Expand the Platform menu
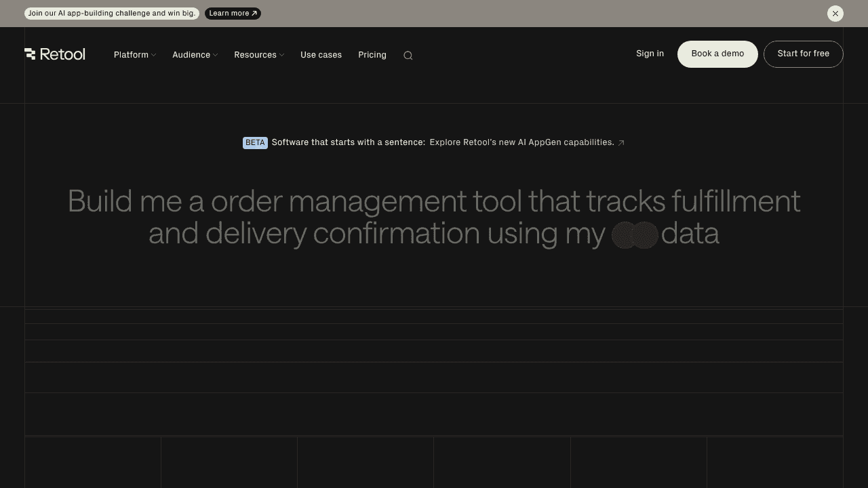868x488 pixels. (134, 55)
